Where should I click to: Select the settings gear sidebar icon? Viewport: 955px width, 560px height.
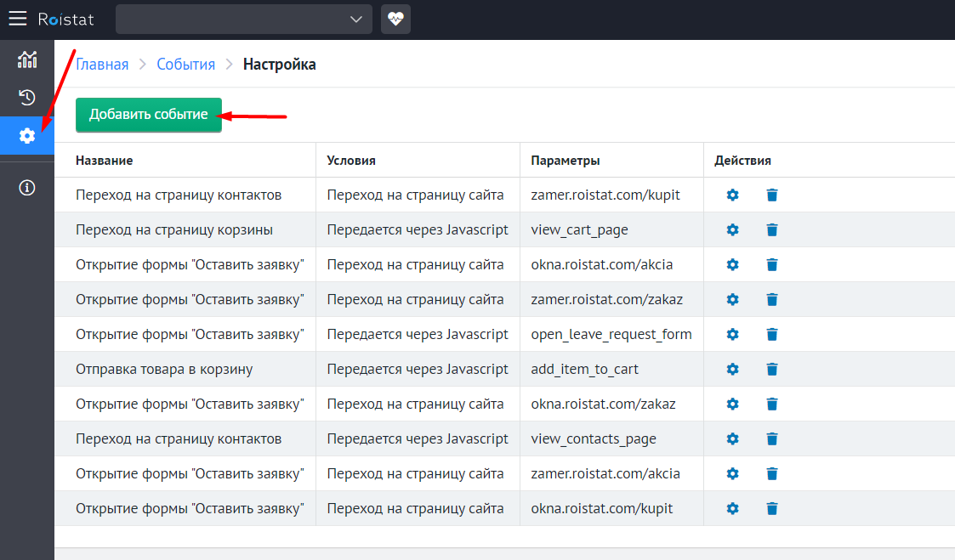coord(27,136)
